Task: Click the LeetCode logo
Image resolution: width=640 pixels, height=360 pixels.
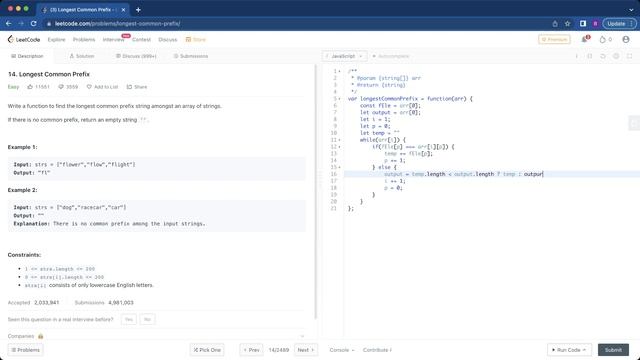Action: [24, 40]
